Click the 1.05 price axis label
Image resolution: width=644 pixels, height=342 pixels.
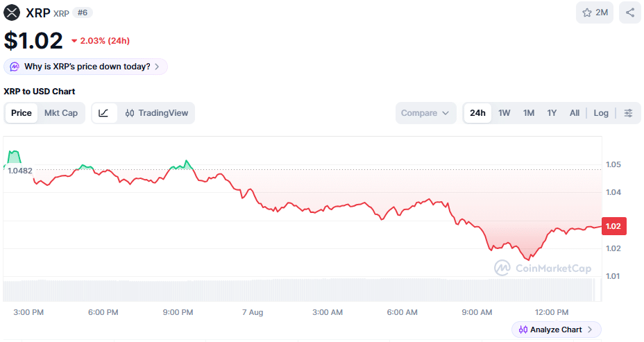(613, 164)
